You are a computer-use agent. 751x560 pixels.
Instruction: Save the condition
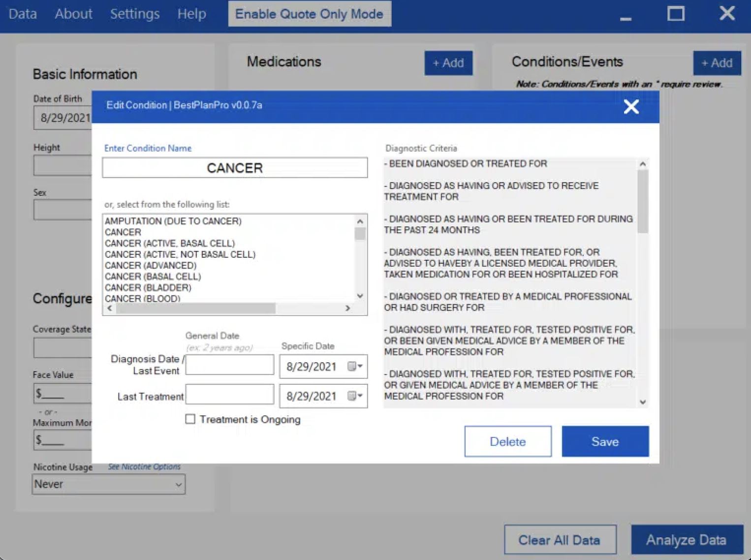(605, 441)
